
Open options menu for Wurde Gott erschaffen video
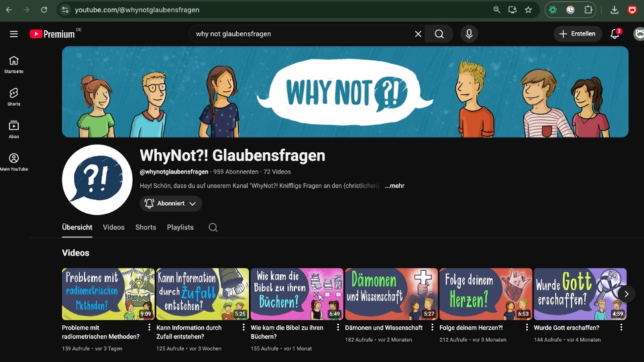coord(621,327)
